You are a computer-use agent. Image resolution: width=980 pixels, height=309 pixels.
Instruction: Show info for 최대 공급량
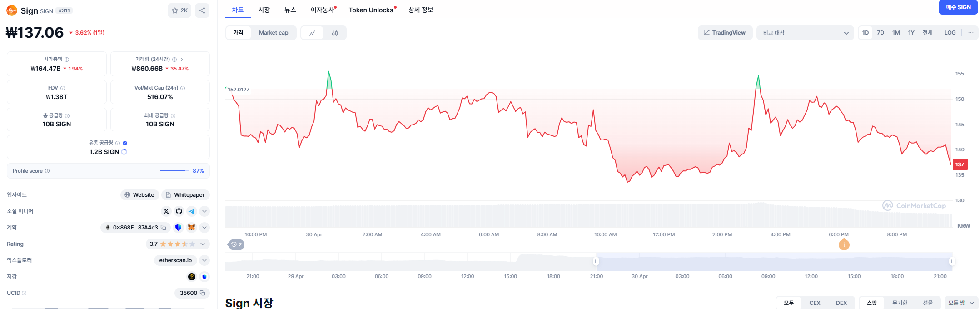pyautogui.click(x=173, y=116)
